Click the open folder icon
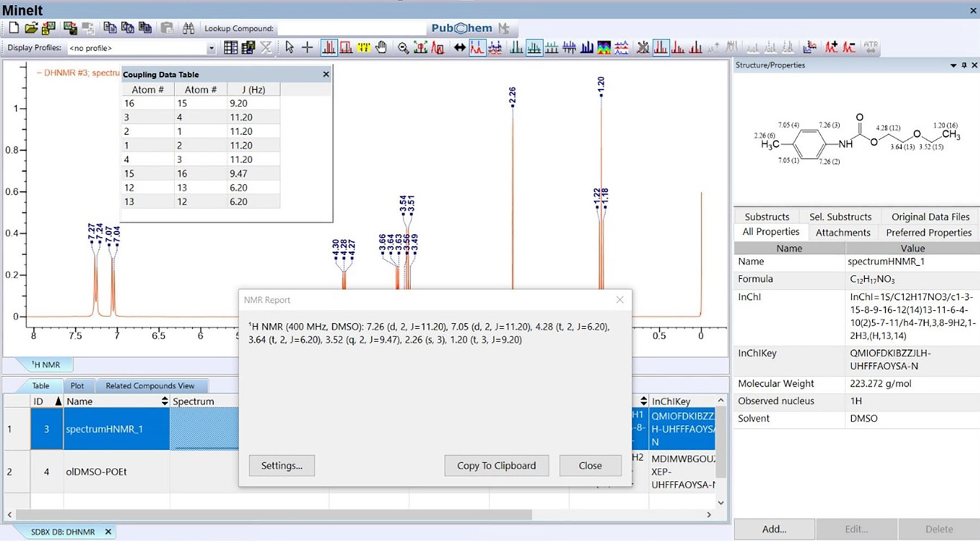This screenshot has width=980, height=541. pos(31,28)
